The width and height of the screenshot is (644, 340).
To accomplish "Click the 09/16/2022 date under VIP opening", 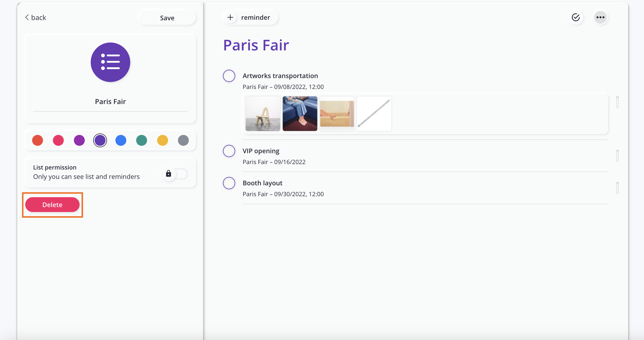I will (290, 162).
